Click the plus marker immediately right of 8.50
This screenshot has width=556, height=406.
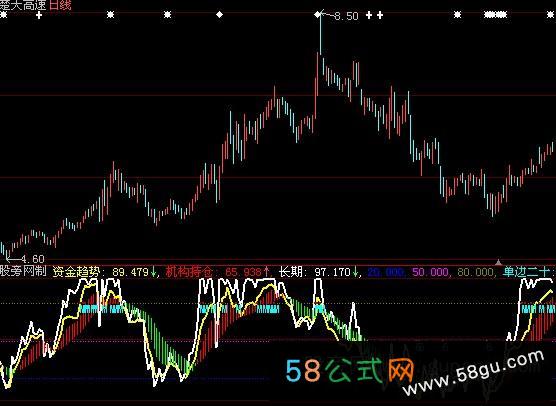coord(369,15)
